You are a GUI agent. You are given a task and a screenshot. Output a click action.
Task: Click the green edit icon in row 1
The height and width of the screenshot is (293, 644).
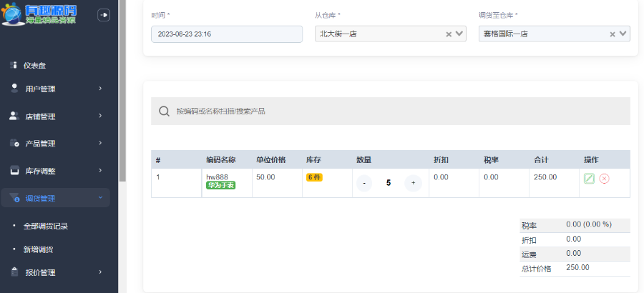pos(589,179)
